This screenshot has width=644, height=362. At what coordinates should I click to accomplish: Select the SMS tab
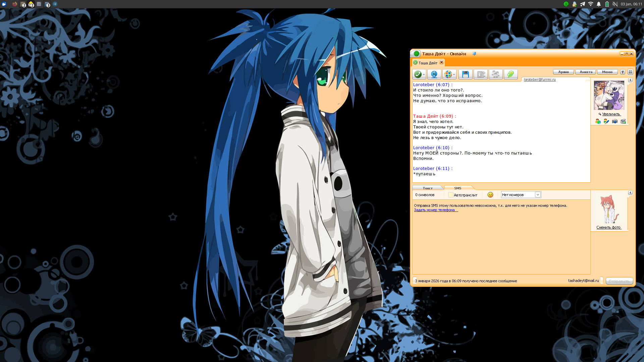point(458,188)
